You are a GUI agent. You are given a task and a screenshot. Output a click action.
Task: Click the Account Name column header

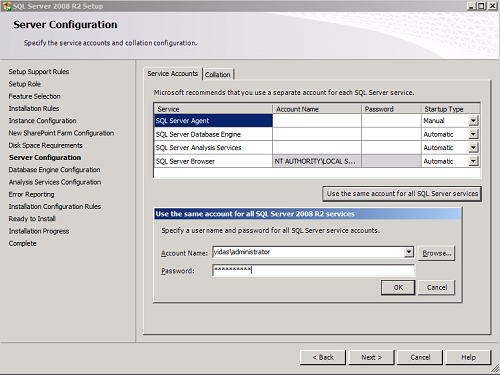coord(317,109)
